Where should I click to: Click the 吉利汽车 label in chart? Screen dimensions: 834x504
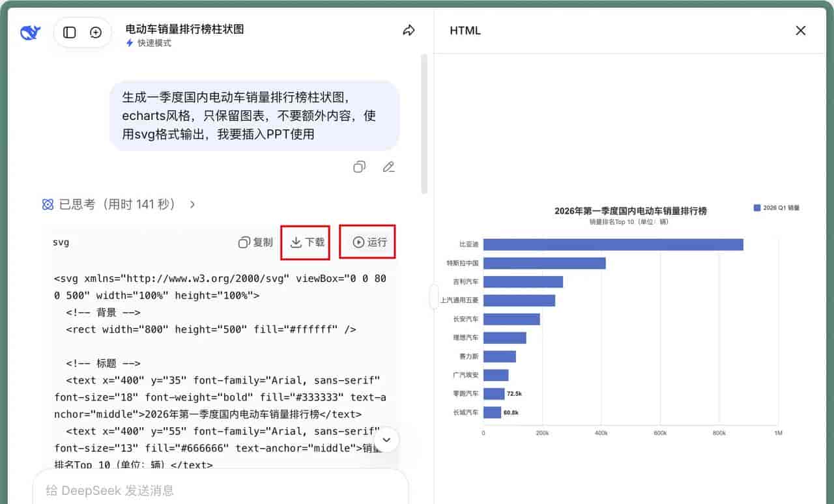point(466,282)
